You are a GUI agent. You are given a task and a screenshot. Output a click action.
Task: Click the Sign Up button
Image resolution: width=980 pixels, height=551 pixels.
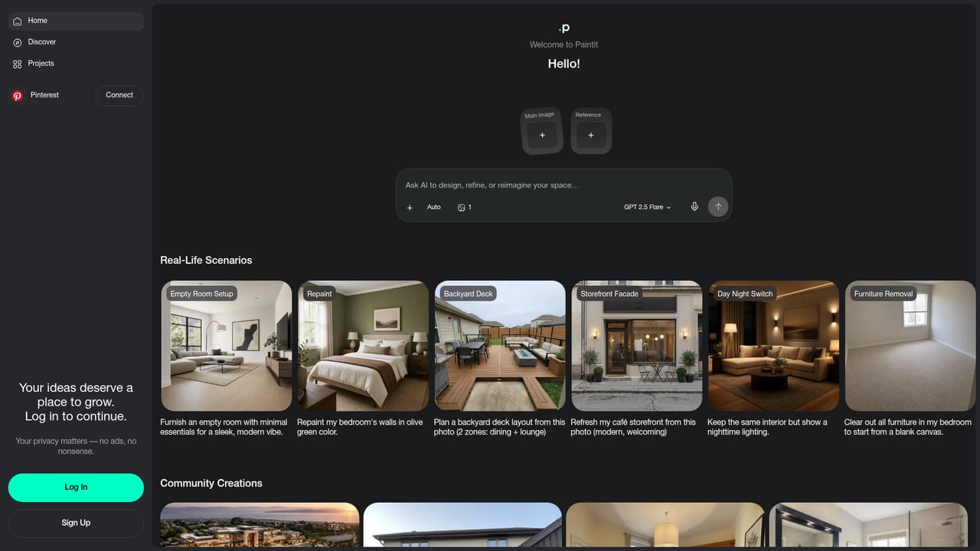click(76, 523)
